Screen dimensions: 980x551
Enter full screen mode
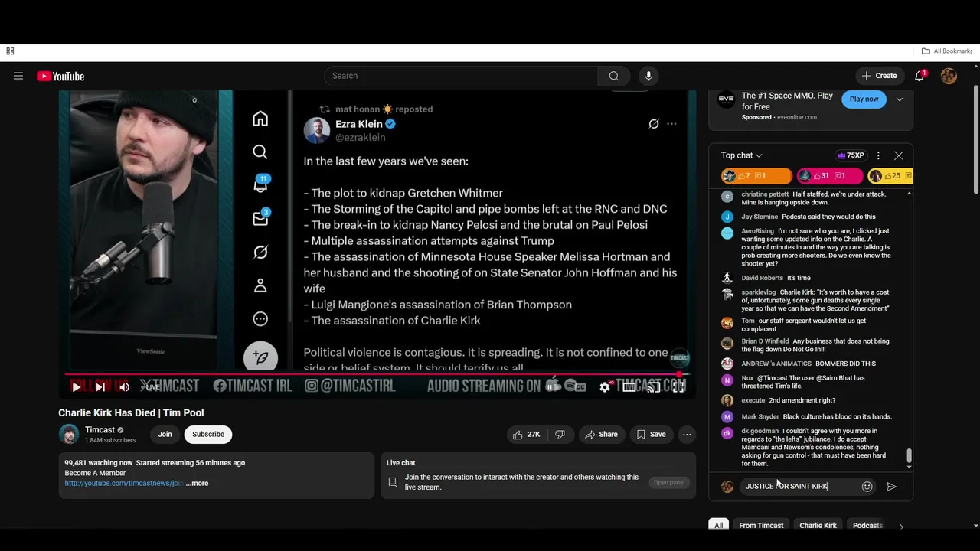point(678,387)
